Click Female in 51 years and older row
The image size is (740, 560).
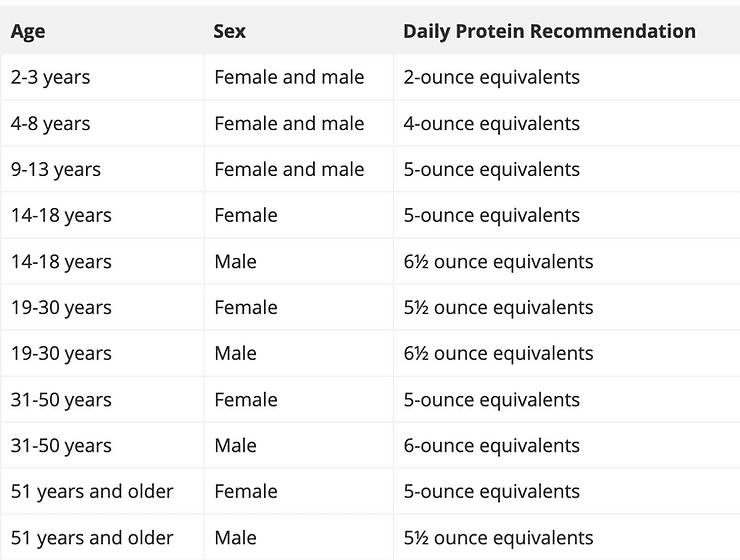point(246,492)
